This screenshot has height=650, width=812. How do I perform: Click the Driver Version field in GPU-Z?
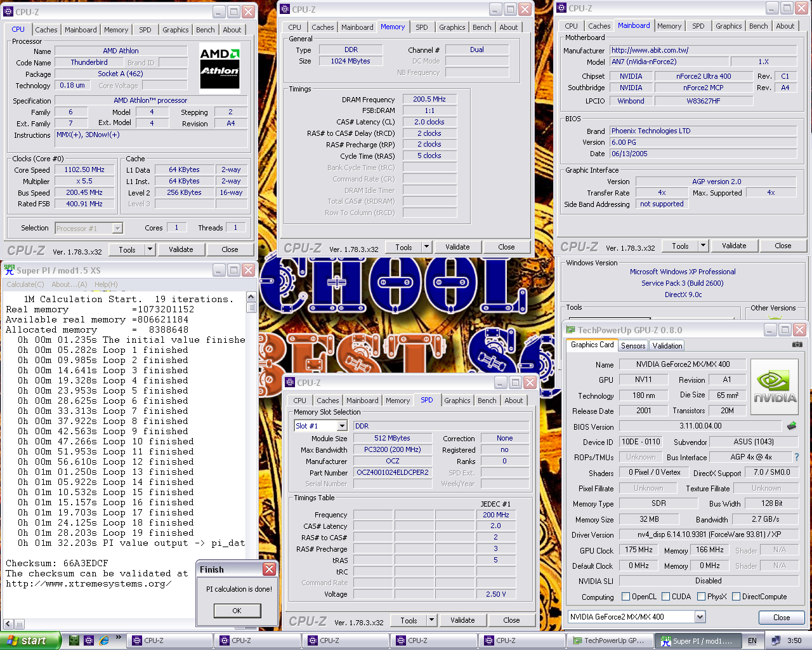[x=709, y=534]
